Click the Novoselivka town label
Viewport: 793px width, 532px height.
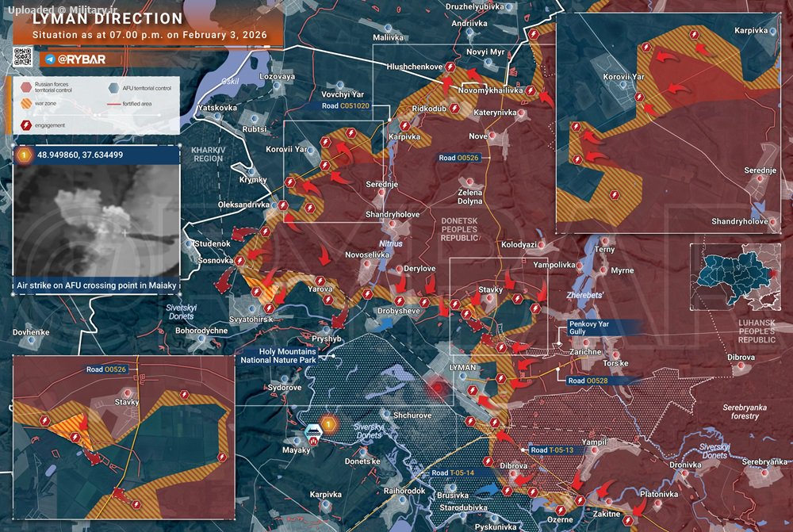pyautogui.click(x=367, y=255)
